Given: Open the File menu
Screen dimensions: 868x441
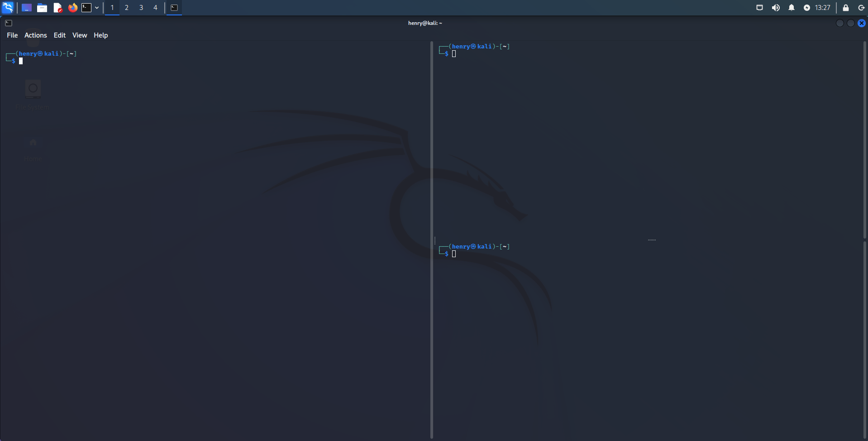Looking at the screenshot, I should pos(12,35).
